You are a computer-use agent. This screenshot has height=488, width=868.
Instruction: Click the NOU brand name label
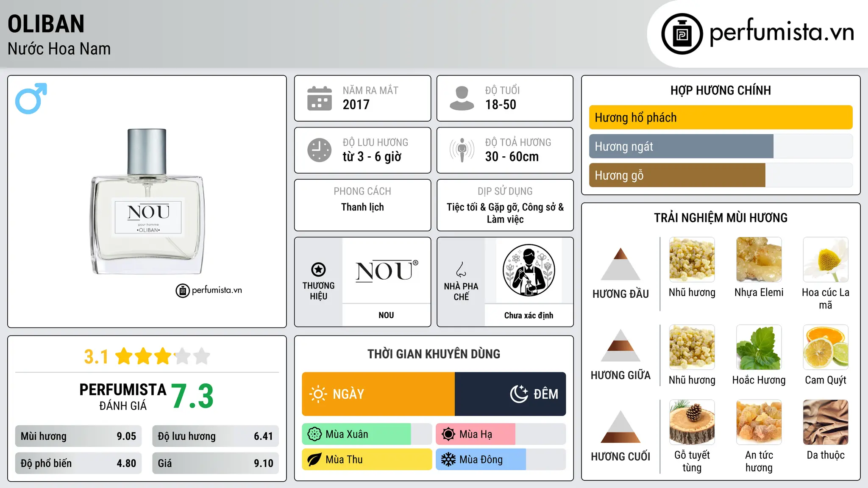tap(386, 315)
